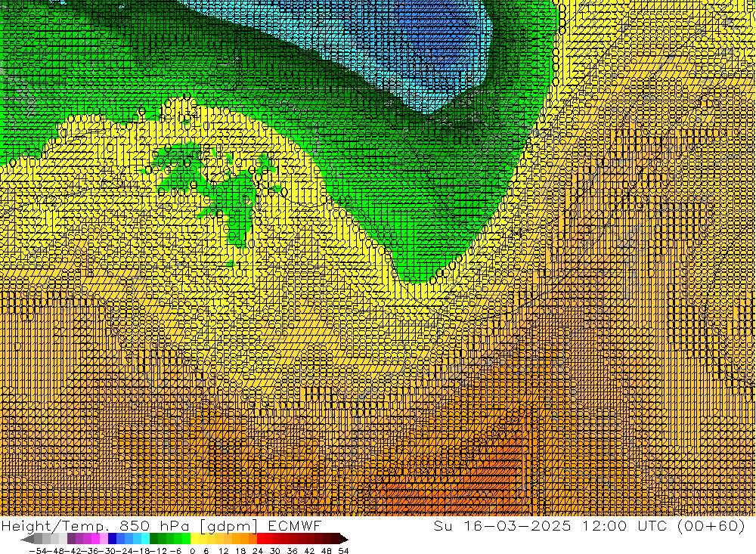Click the '36' legend label
Image resolution: width=756 pixels, height=554 pixels.
coord(292,551)
